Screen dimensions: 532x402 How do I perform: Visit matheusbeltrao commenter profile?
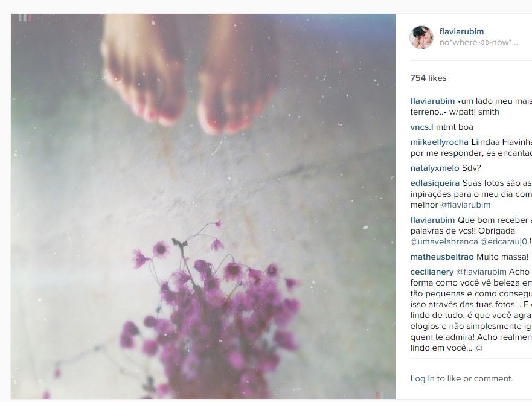click(442, 257)
